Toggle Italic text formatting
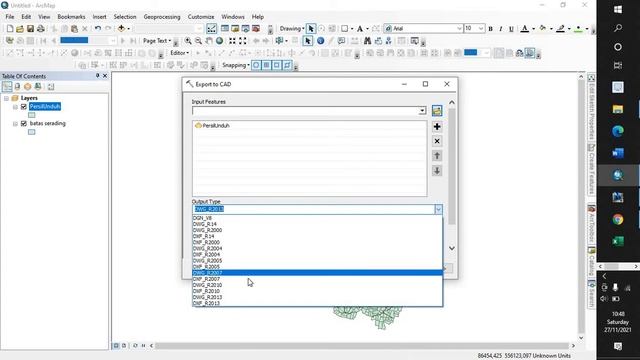The width and height of the screenshot is (640, 360). (501, 29)
